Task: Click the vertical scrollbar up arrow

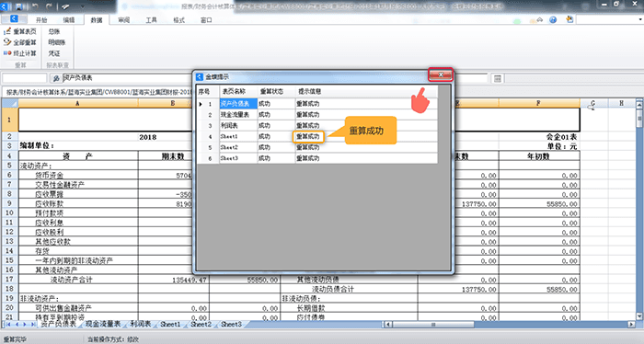Action: (x=639, y=105)
